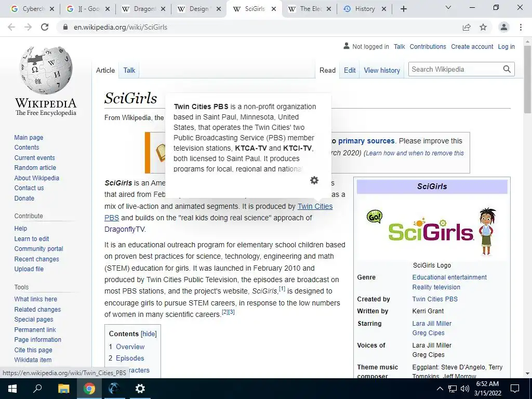Open the Chrome profile avatar
532x399 pixels.
[x=504, y=27]
